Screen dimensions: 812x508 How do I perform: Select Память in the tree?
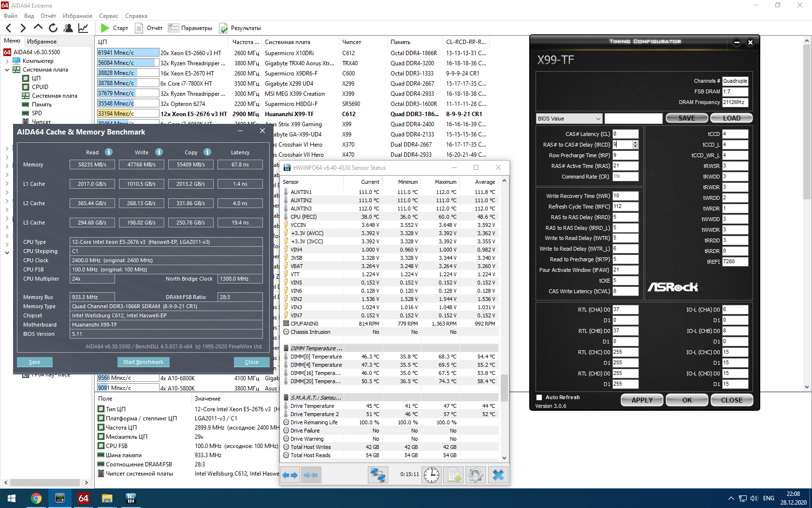(42, 105)
